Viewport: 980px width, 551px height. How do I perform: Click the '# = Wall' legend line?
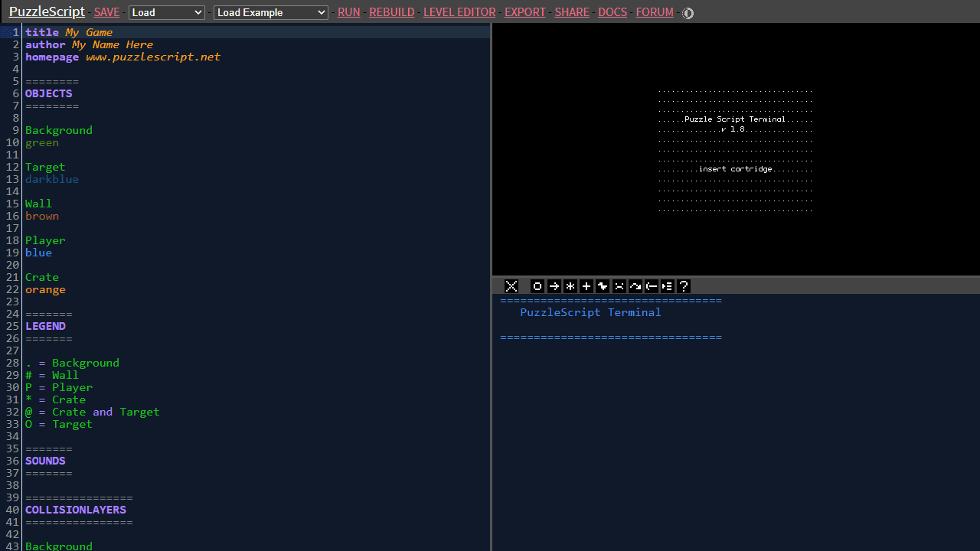tap(52, 375)
